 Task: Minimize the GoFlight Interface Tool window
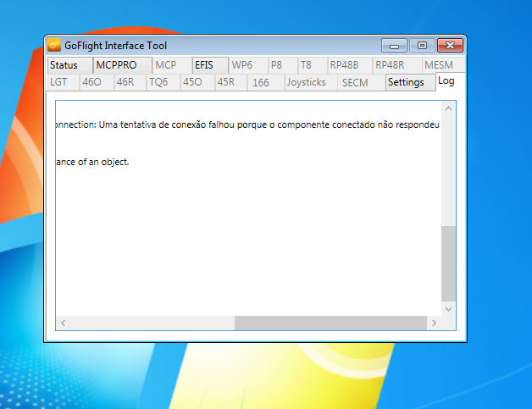pyautogui.click(x=394, y=45)
